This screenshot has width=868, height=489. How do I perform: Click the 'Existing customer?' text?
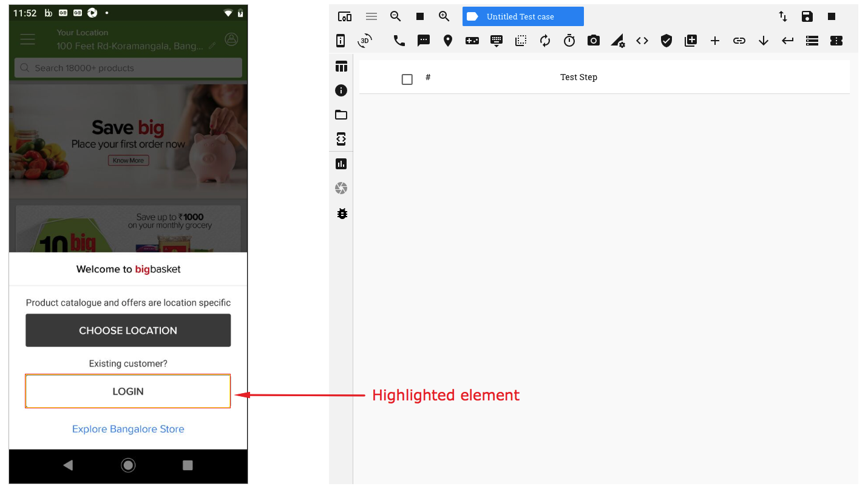[x=128, y=363]
